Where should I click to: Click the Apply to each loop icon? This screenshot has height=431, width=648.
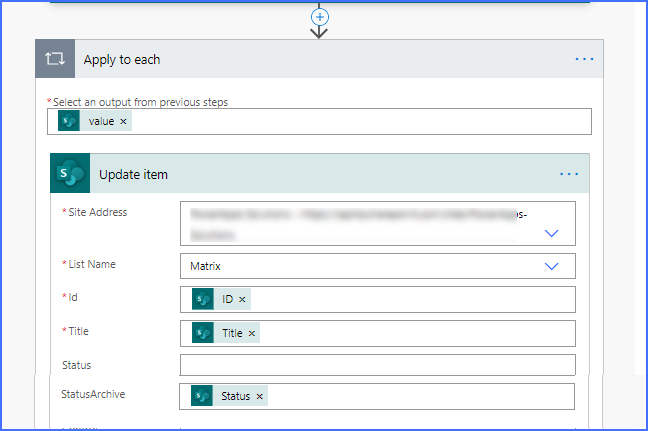point(55,59)
